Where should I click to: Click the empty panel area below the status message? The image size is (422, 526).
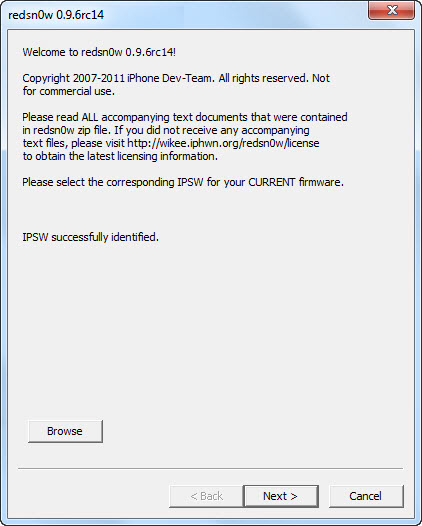tap(211, 329)
